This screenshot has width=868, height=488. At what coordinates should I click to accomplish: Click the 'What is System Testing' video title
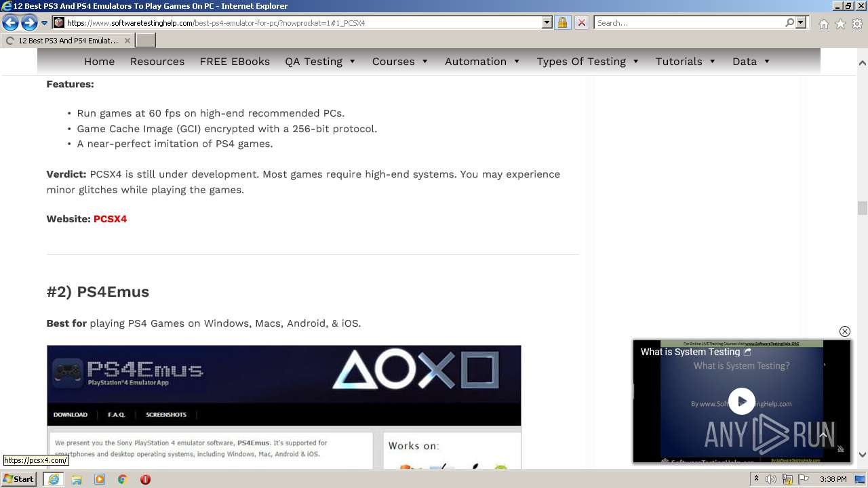pyautogui.click(x=690, y=352)
